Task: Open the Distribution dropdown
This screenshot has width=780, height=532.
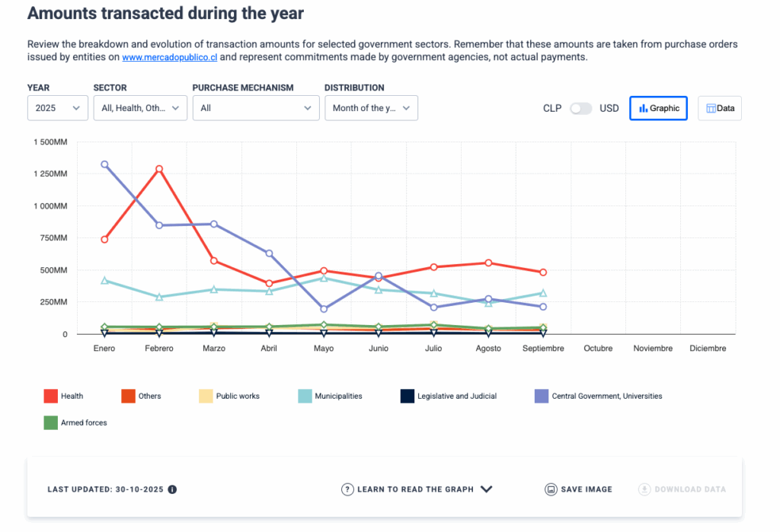Action: 371,108
